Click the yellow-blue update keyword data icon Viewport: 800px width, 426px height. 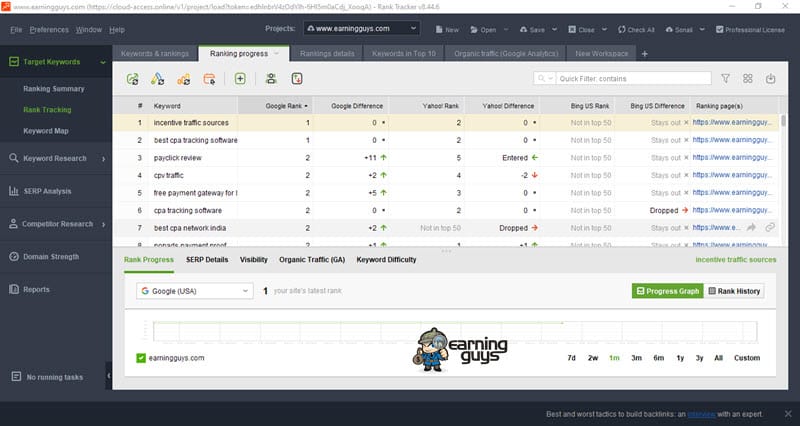[x=158, y=79]
